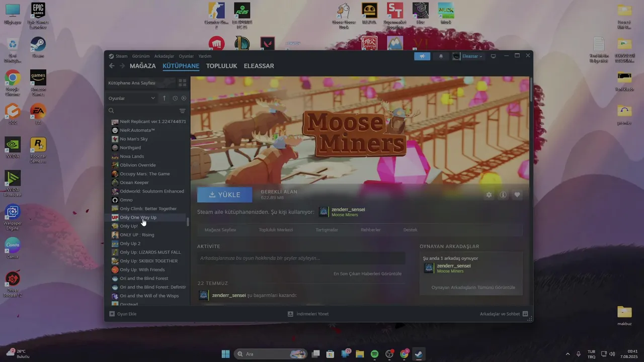Grab the game list scrollbar thumb
Screen dimensions: 644x362
click(188, 222)
